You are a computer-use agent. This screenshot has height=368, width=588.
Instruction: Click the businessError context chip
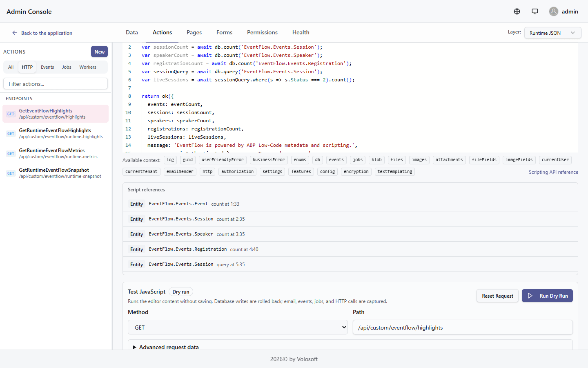[269, 160]
